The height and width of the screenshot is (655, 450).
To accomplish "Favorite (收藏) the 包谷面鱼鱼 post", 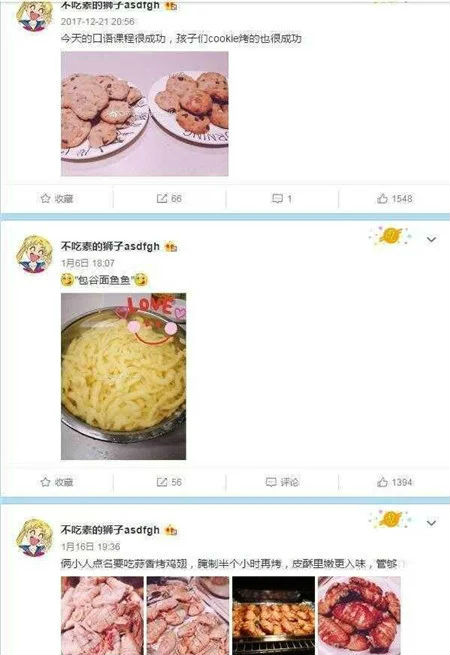I will pyautogui.click(x=57, y=482).
